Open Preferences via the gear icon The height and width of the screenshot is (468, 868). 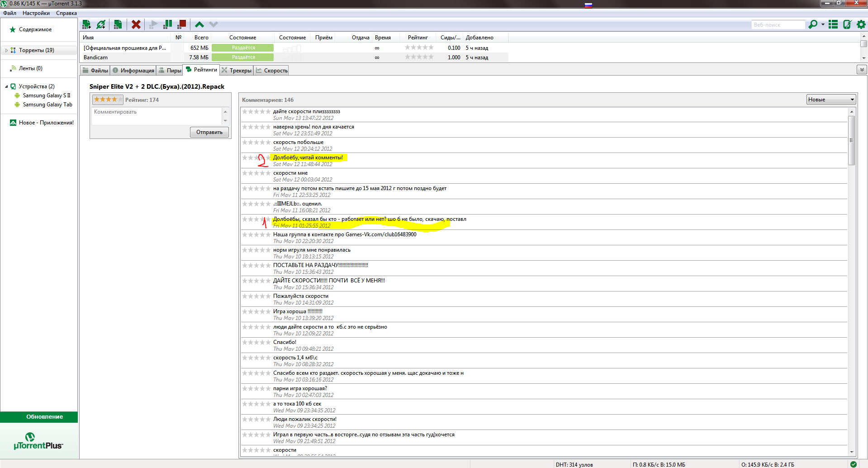pos(861,24)
